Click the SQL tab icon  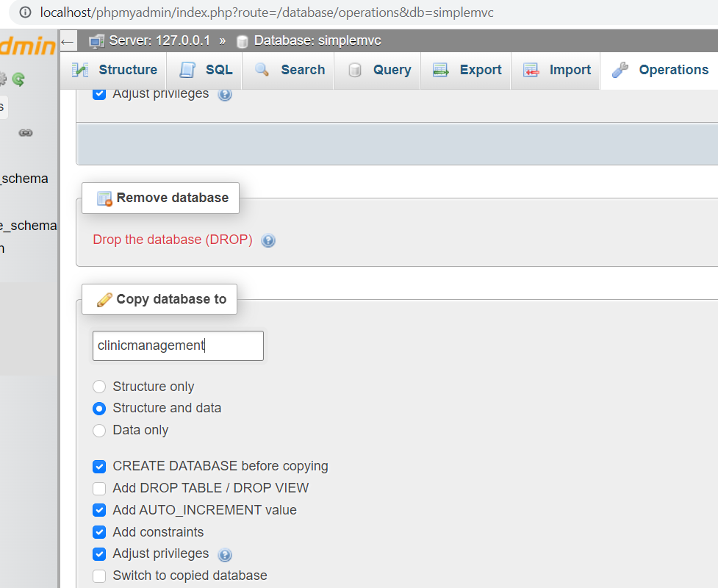tap(187, 70)
